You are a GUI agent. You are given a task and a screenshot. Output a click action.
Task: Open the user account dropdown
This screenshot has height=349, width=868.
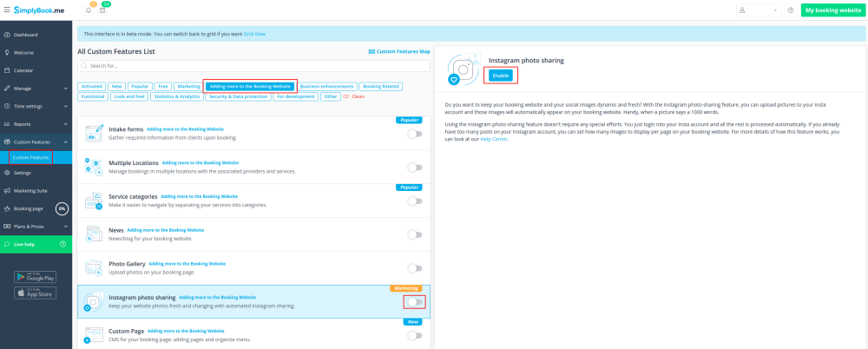[758, 10]
